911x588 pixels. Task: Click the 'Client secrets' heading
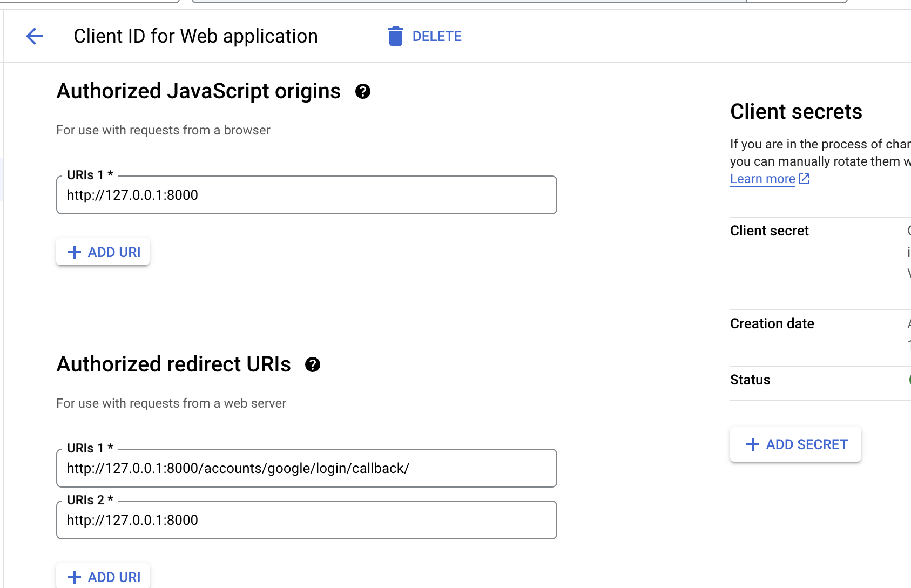pyautogui.click(x=796, y=112)
